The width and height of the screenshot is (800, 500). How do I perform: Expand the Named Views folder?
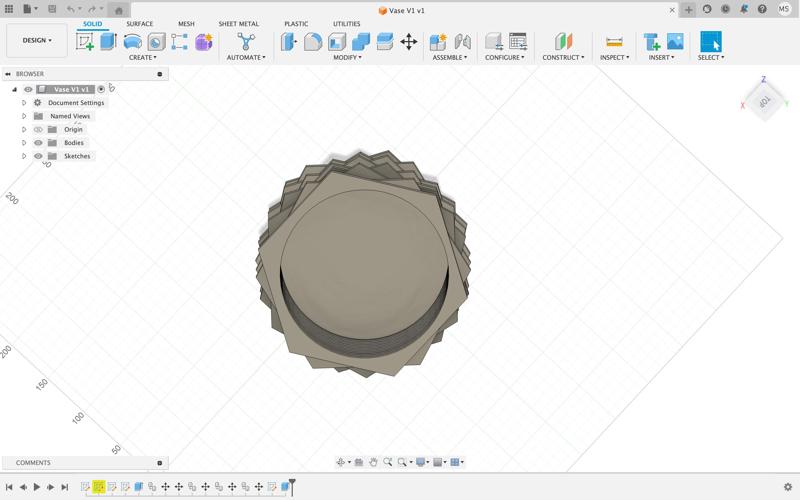click(24, 116)
